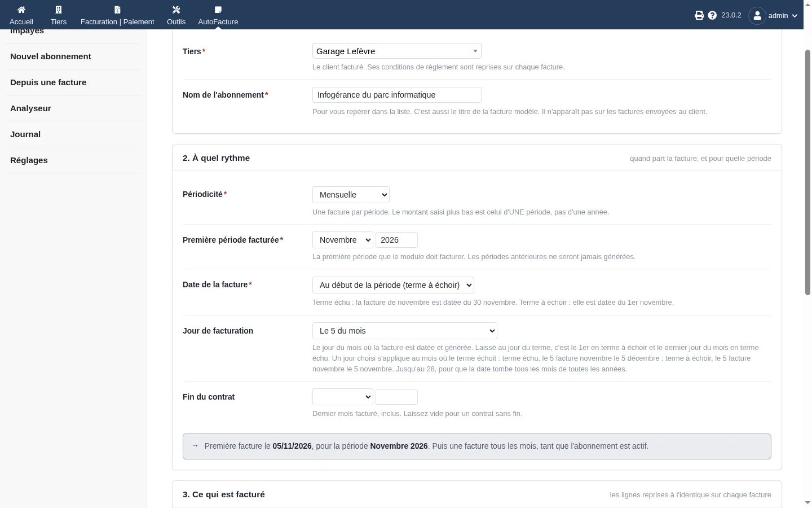
Task: Open Journal in the sidebar
Action: tap(25, 134)
